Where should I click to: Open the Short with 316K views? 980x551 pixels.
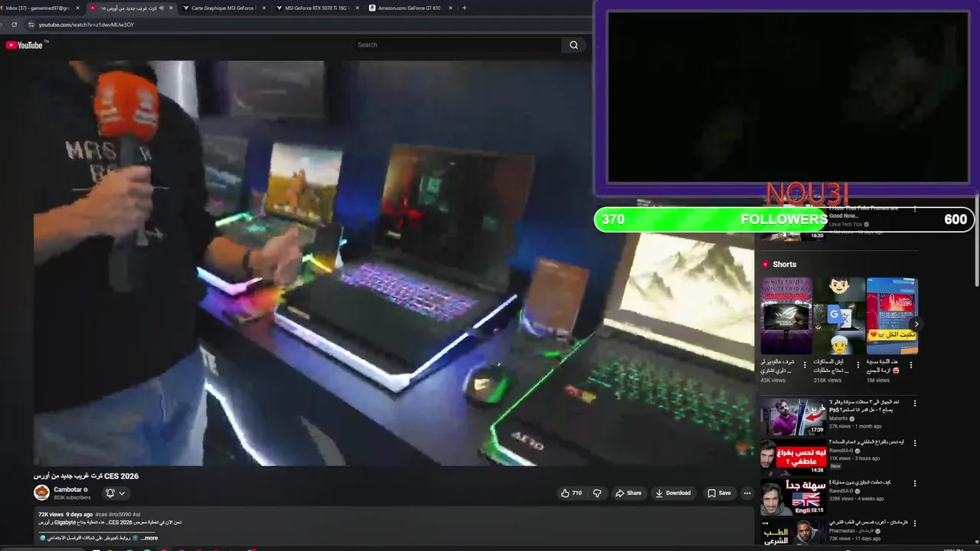click(839, 316)
